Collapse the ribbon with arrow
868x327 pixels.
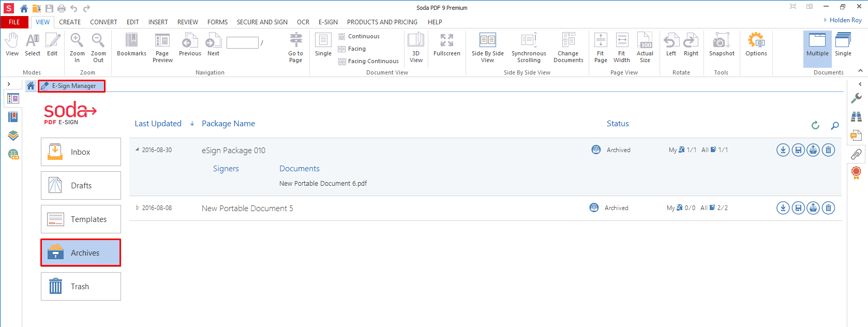[860, 71]
